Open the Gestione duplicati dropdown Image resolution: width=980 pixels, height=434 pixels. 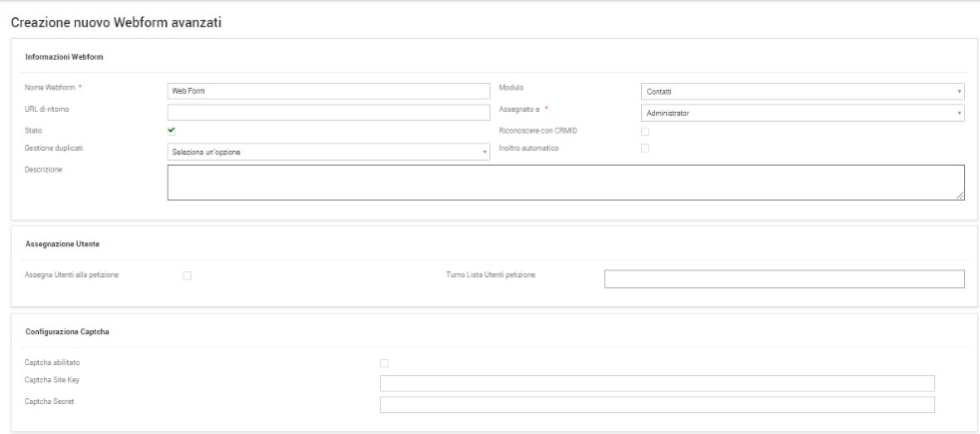(328, 152)
